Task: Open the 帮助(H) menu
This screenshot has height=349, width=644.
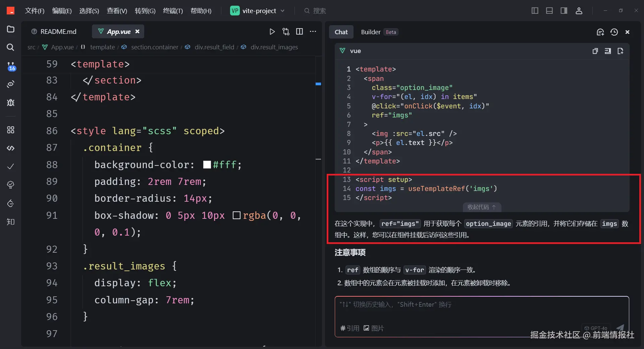Action: [x=201, y=11]
